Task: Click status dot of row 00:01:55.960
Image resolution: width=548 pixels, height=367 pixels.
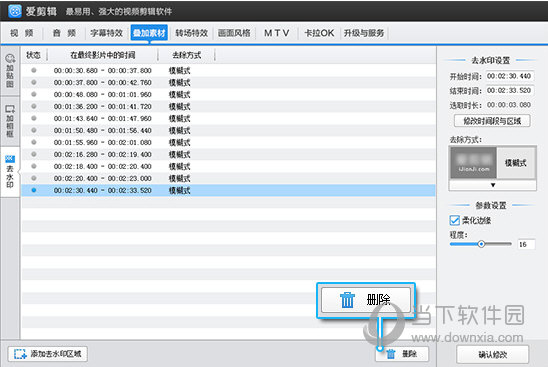Action: (34, 142)
